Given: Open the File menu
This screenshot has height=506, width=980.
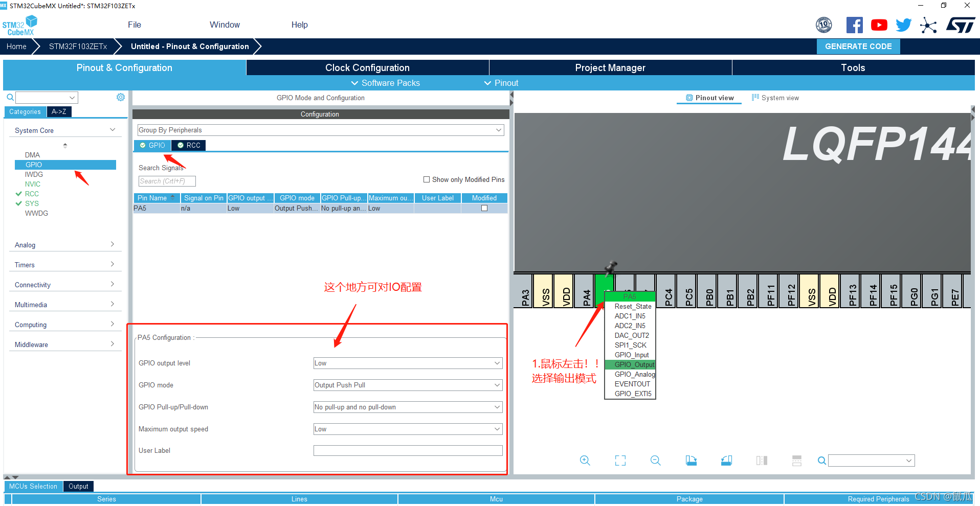Looking at the screenshot, I should 135,25.
